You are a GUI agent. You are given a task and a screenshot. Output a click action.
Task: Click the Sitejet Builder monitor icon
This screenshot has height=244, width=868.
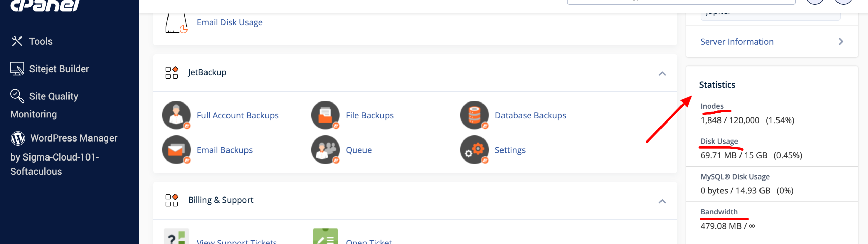pyautogui.click(x=17, y=69)
